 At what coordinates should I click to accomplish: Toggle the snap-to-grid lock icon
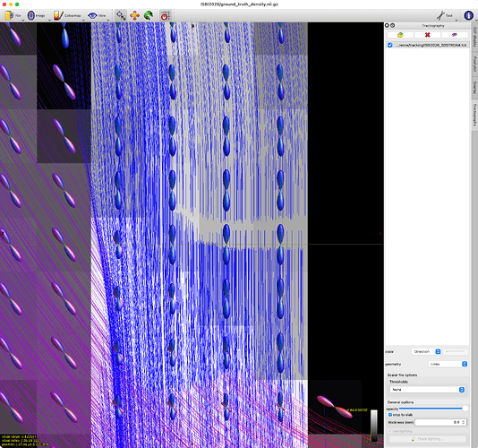coord(166,15)
